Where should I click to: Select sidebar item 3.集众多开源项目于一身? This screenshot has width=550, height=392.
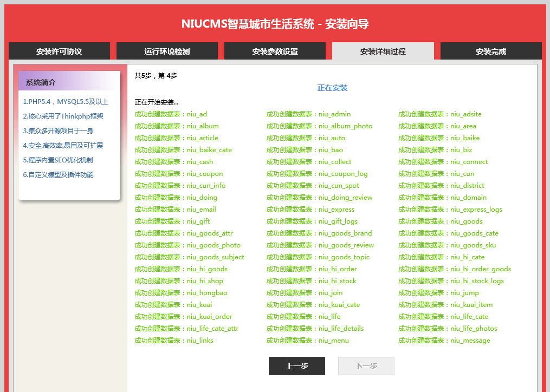click(x=58, y=131)
